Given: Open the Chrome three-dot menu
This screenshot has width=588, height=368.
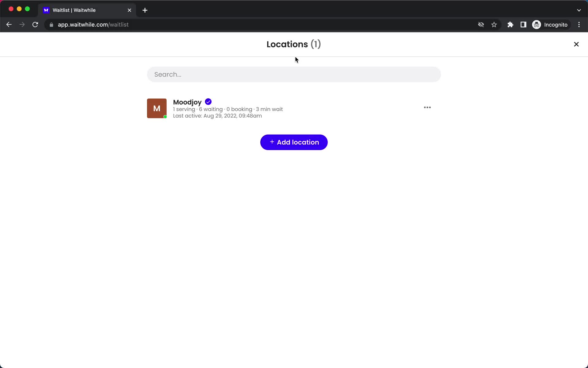Looking at the screenshot, I should click(579, 25).
